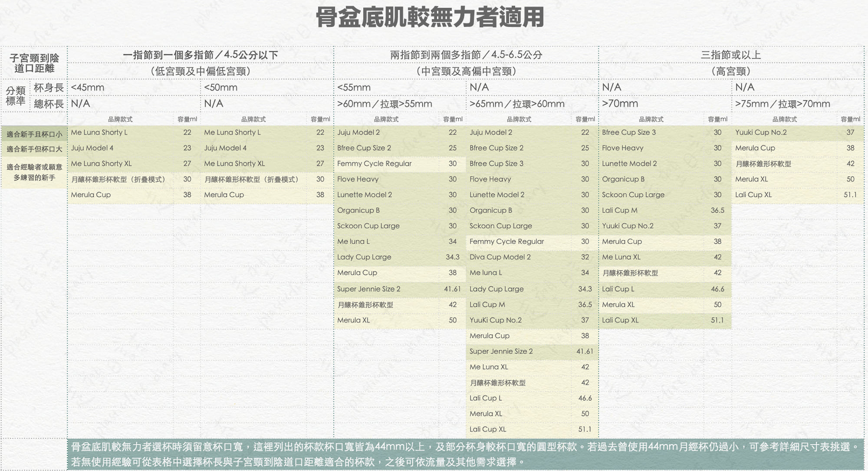The width and height of the screenshot is (868, 471).
Task: Click the <50mm cup body length cell
Action: [x=221, y=87]
